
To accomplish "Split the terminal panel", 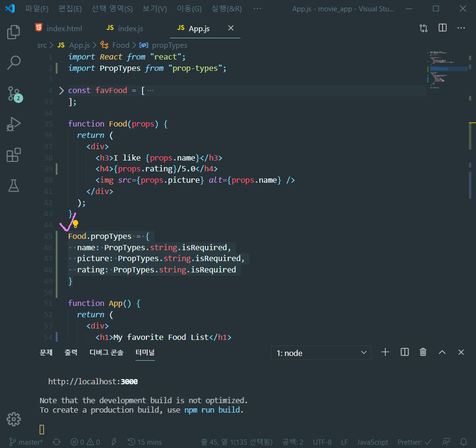I will point(404,352).
